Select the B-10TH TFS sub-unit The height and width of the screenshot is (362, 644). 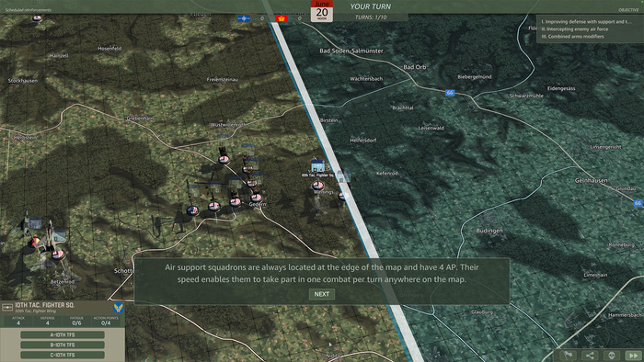pos(63,345)
